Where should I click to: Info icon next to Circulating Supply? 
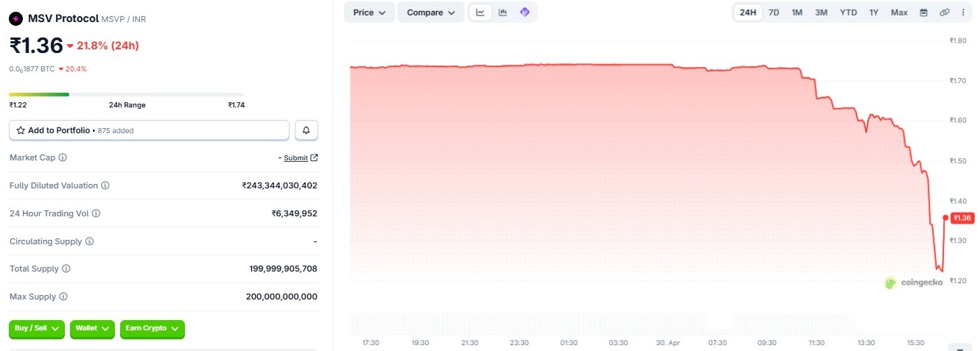(x=89, y=241)
